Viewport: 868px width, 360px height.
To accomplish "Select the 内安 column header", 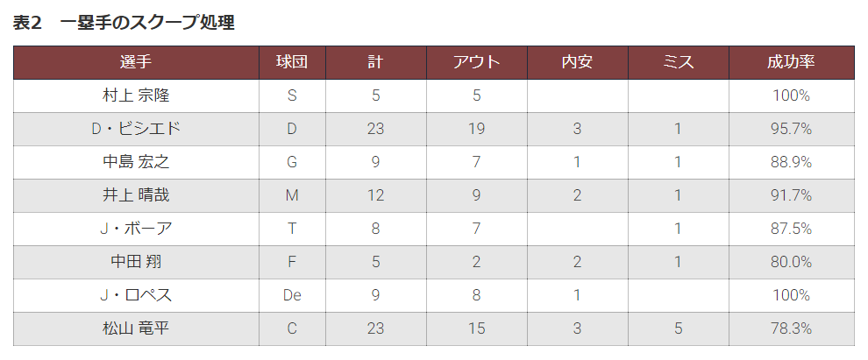I will [x=578, y=62].
